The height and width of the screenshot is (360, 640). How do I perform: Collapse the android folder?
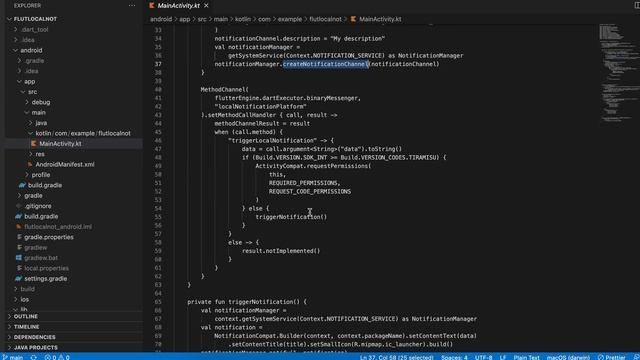click(x=31, y=50)
